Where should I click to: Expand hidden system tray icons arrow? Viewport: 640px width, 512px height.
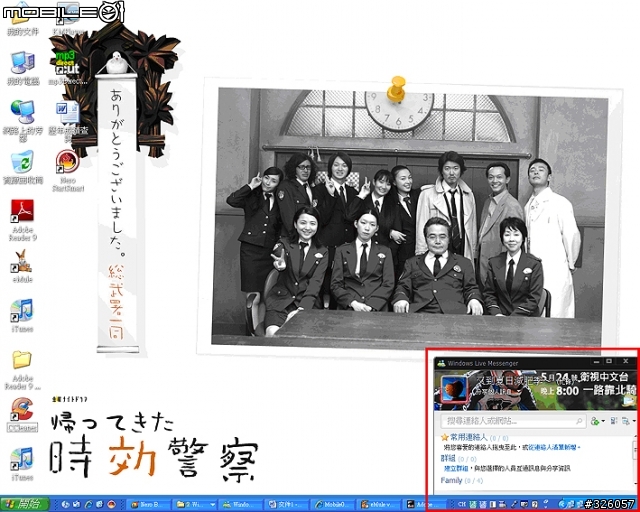click(x=561, y=505)
